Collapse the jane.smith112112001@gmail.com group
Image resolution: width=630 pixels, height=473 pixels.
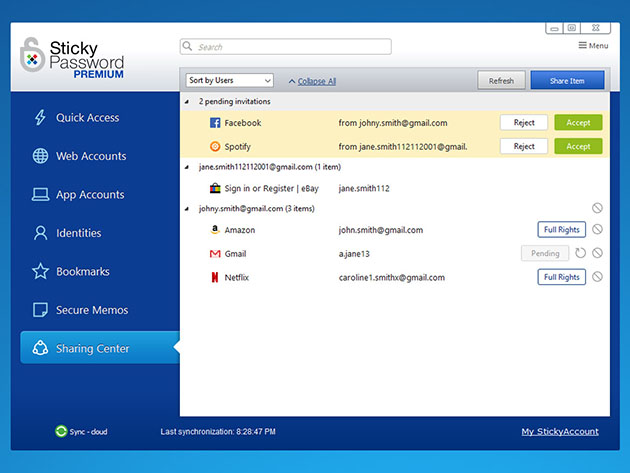click(187, 167)
